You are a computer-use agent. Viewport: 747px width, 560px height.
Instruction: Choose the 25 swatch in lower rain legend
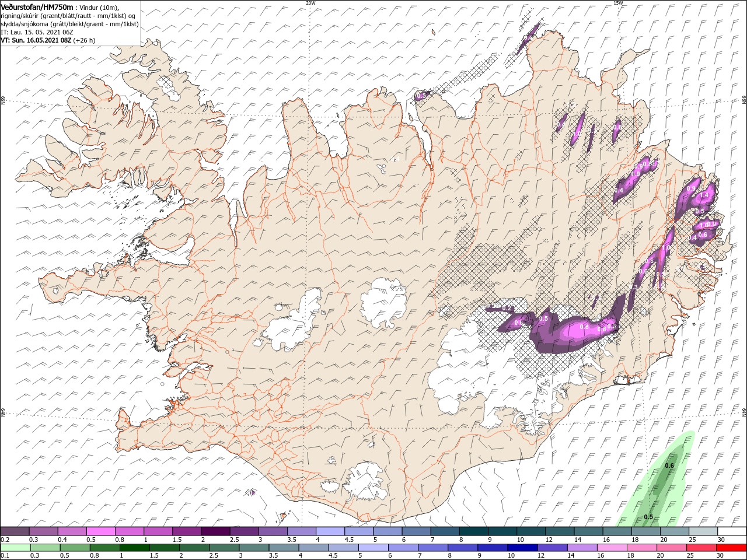pos(701,548)
